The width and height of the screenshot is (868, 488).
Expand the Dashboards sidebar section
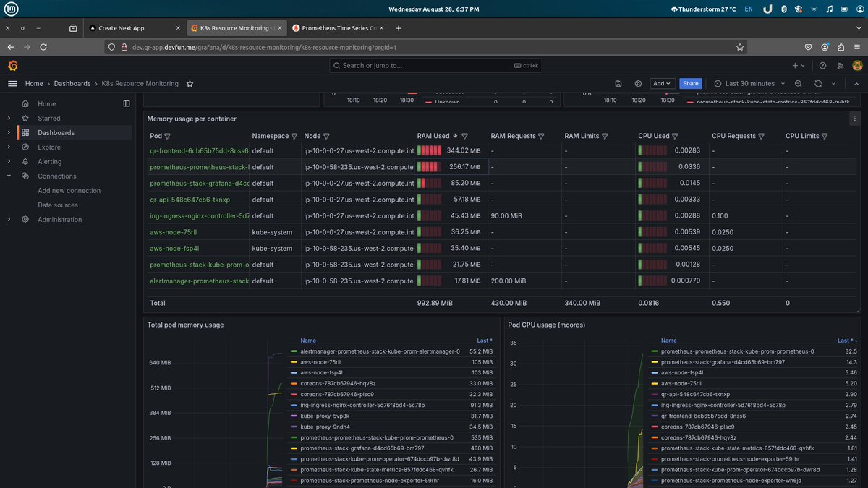point(9,132)
